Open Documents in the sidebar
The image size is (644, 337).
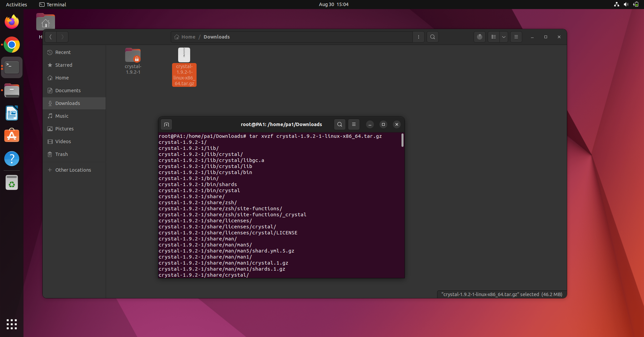[x=68, y=91]
